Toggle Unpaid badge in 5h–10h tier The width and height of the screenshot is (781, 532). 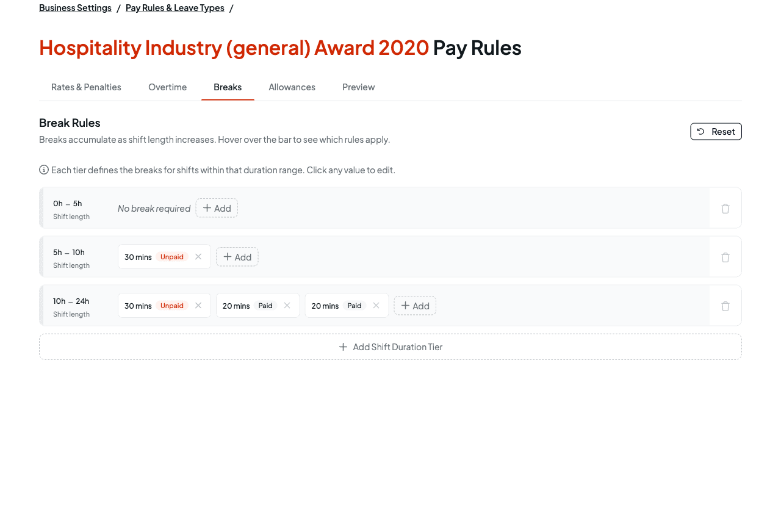172,257
